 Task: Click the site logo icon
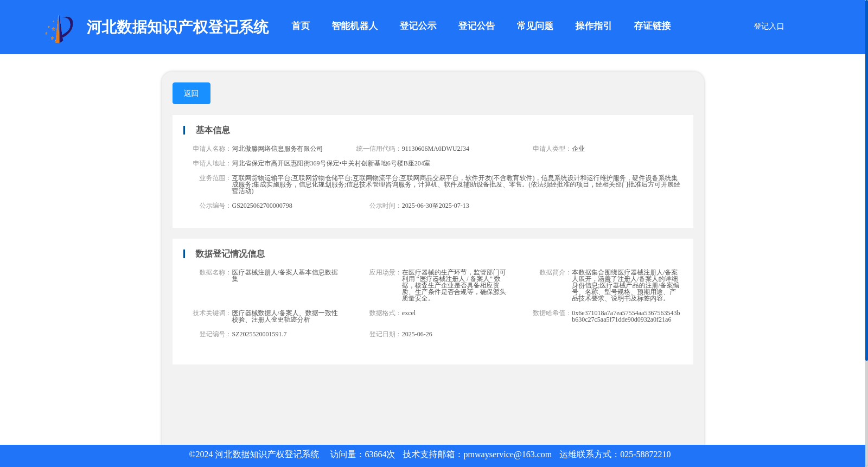[x=59, y=29]
